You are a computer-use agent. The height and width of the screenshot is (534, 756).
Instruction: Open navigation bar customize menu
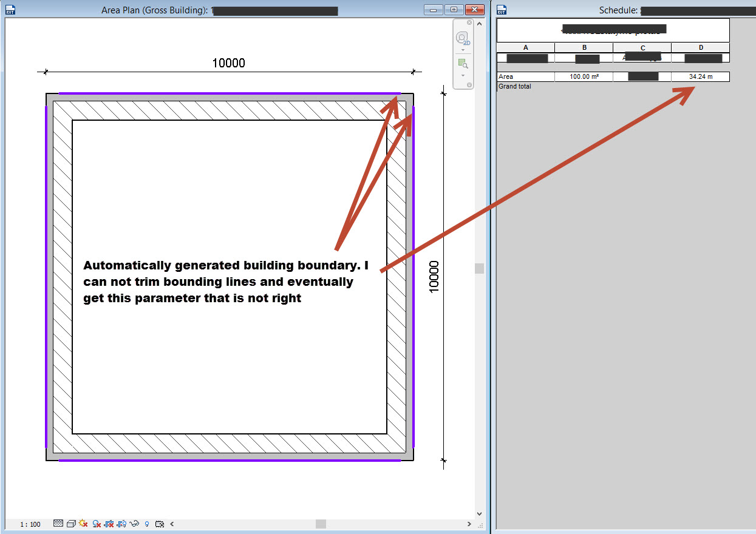pyautogui.click(x=469, y=85)
